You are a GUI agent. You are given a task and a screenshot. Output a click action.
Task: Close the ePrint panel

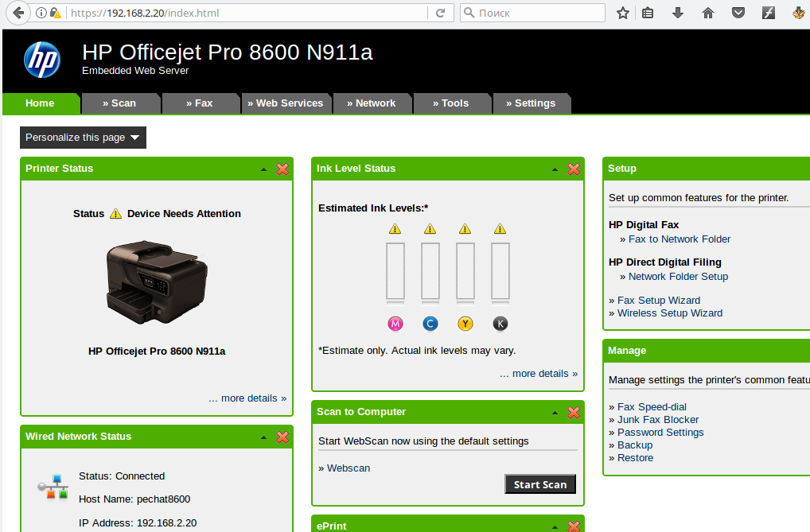pos(574,526)
